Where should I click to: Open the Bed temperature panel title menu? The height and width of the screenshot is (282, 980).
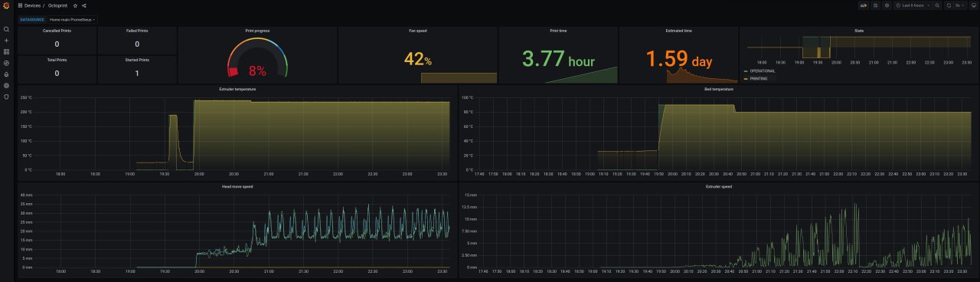click(x=719, y=89)
